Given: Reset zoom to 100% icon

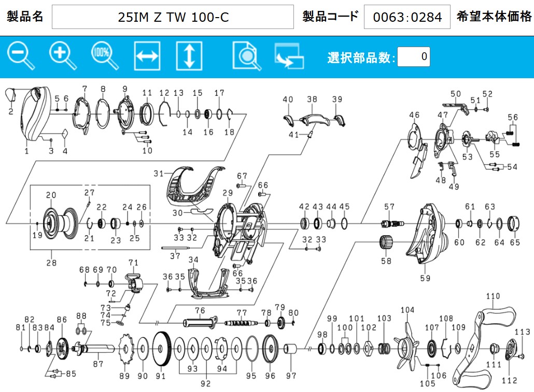Looking at the screenshot, I should [x=104, y=56].
